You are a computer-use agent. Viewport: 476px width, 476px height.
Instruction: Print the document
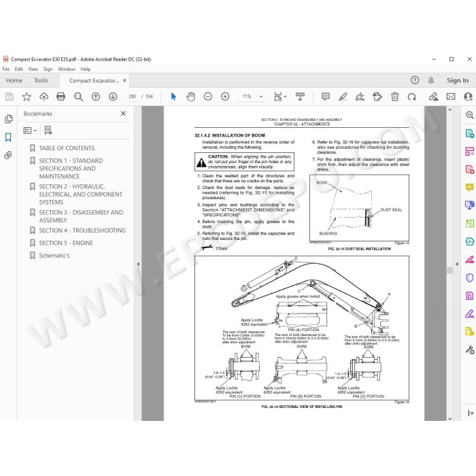(61, 97)
